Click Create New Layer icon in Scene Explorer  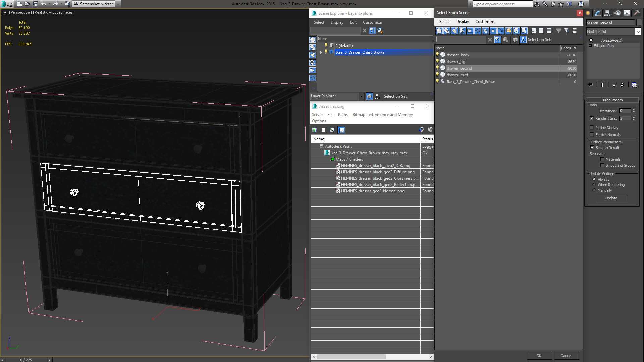pyautogui.click(x=380, y=31)
